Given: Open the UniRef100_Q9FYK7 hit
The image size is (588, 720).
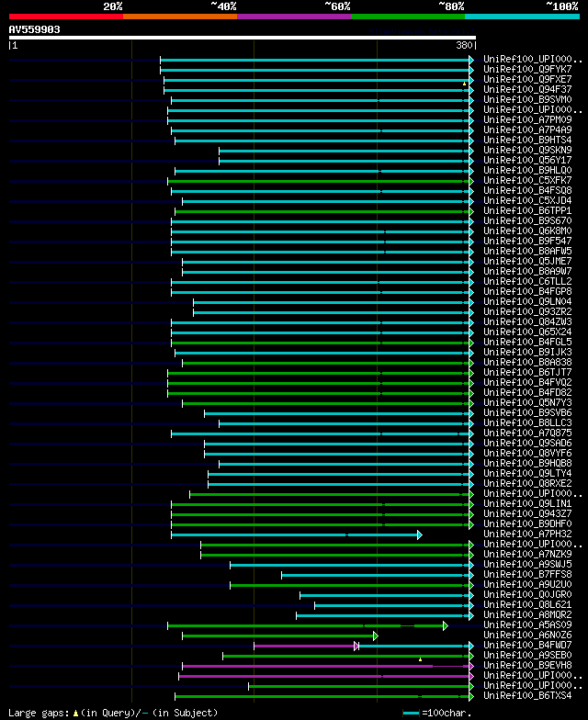Looking at the screenshot, I should (527, 70).
